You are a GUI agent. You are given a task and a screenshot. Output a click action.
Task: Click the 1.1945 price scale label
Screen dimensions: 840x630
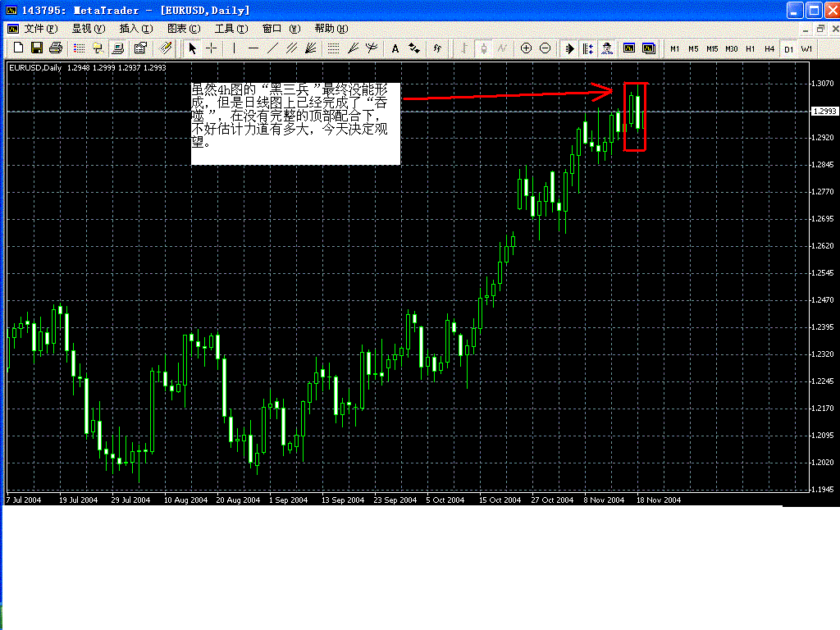pos(822,489)
